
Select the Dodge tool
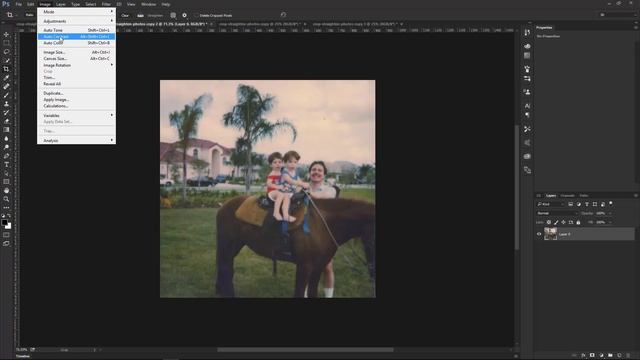[6, 147]
